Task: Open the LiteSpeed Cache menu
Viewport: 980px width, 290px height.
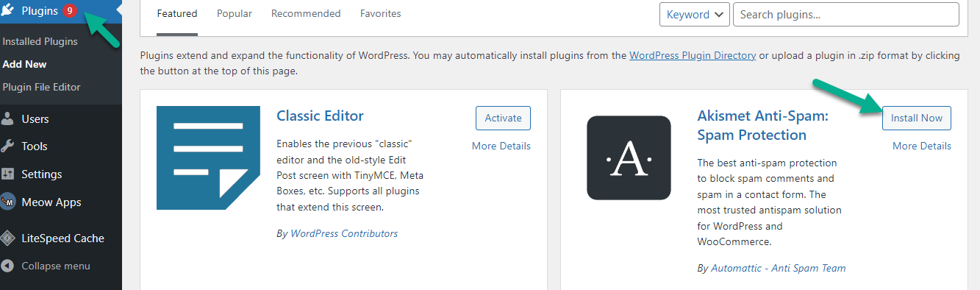Action: pyautogui.click(x=62, y=238)
